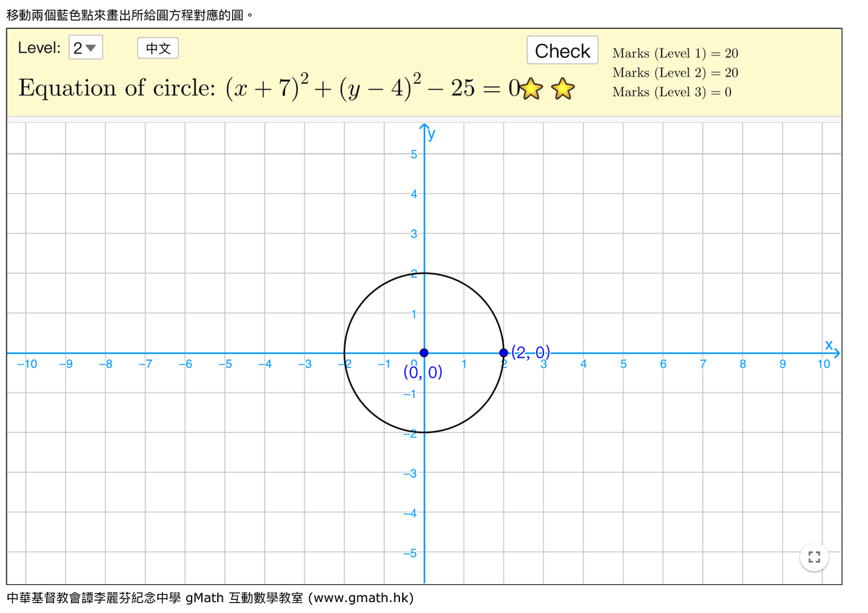Screen dimensions: 868x613
Task: Click the Chinese instruction sentence at top
Action: (x=129, y=14)
